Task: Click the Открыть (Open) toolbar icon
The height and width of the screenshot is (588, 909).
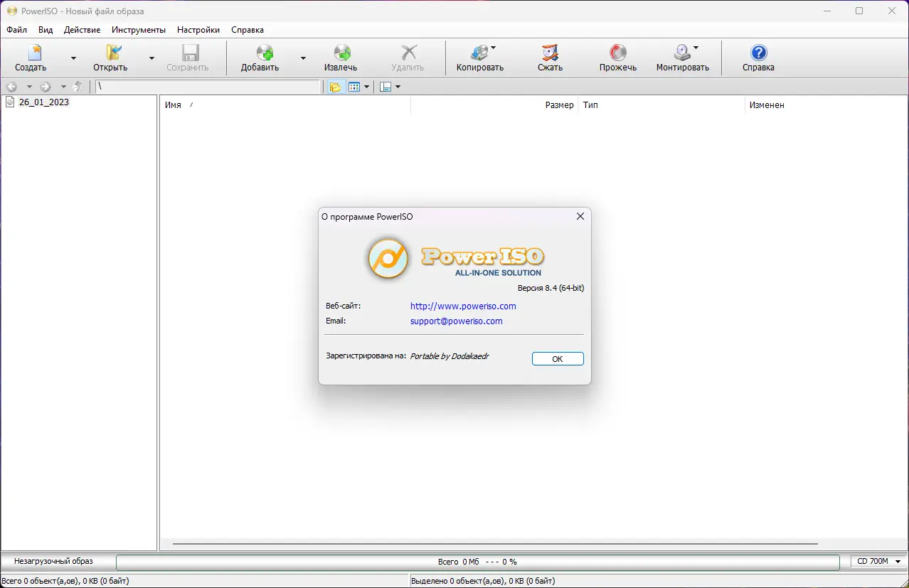Action: coord(114,53)
